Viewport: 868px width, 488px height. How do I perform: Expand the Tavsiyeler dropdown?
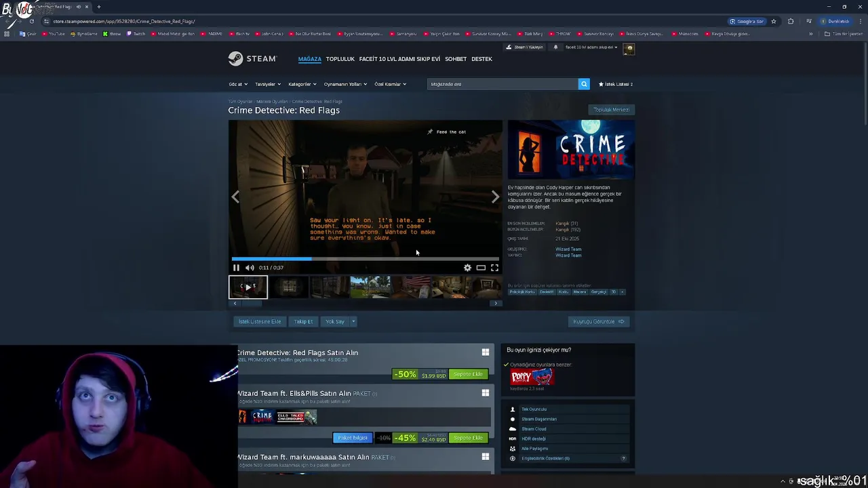pos(267,84)
